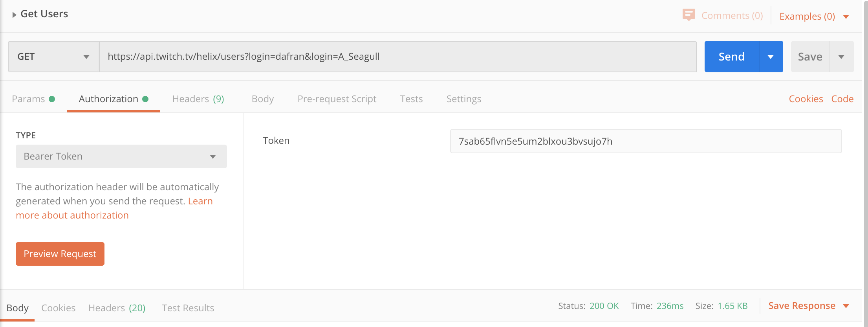This screenshot has width=868, height=327.
Task: Click the Send button
Action: 732,57
